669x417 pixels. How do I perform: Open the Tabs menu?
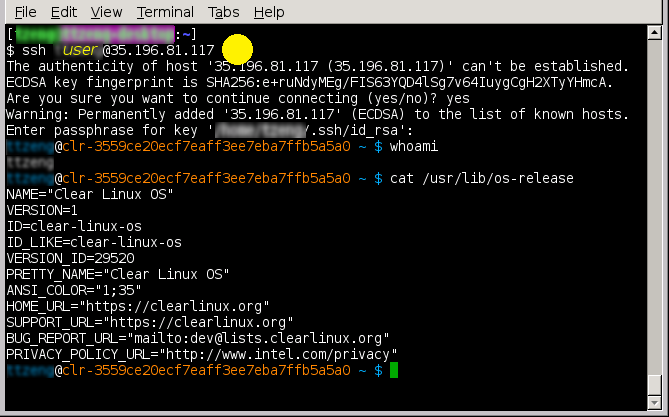[224, 12]
